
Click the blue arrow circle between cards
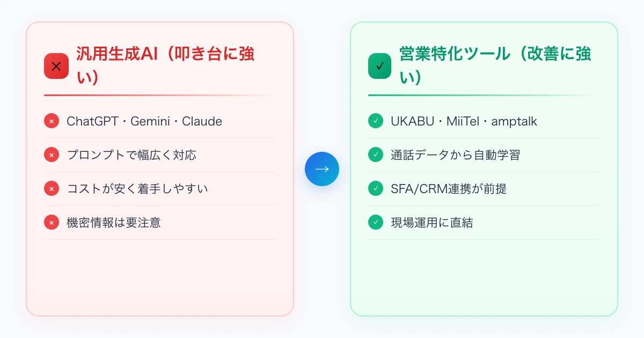[322, 169]
